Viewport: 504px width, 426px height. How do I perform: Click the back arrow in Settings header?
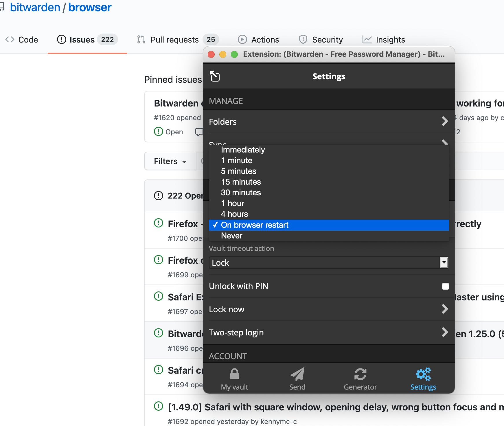point(215,76)
